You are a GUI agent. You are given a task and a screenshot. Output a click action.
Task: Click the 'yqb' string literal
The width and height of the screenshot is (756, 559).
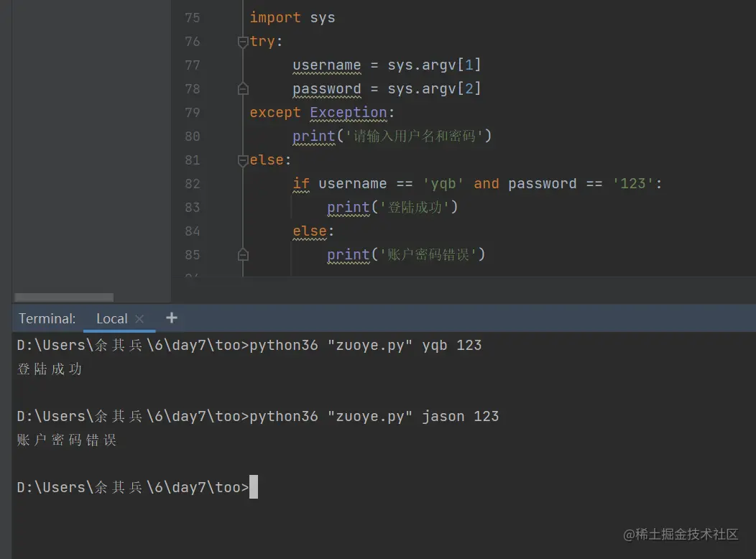click(443, 184)
